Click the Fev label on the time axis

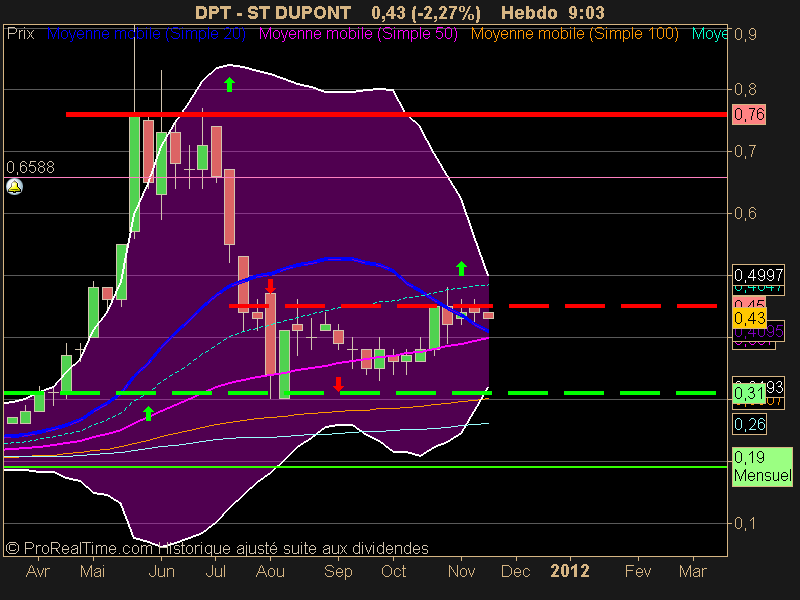pyautogui.click(x=638, y=571)
